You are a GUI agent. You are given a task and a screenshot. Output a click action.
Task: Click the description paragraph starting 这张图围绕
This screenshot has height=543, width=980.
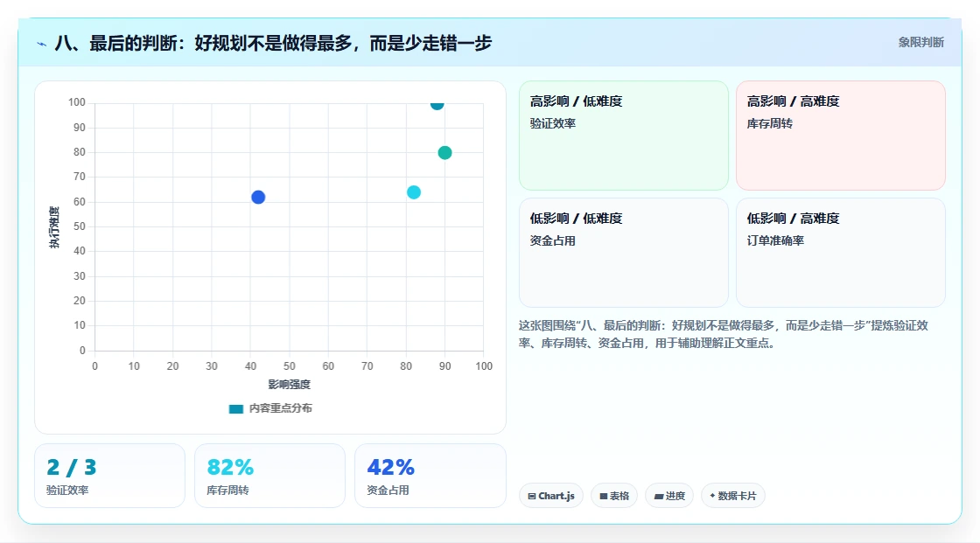724,334
